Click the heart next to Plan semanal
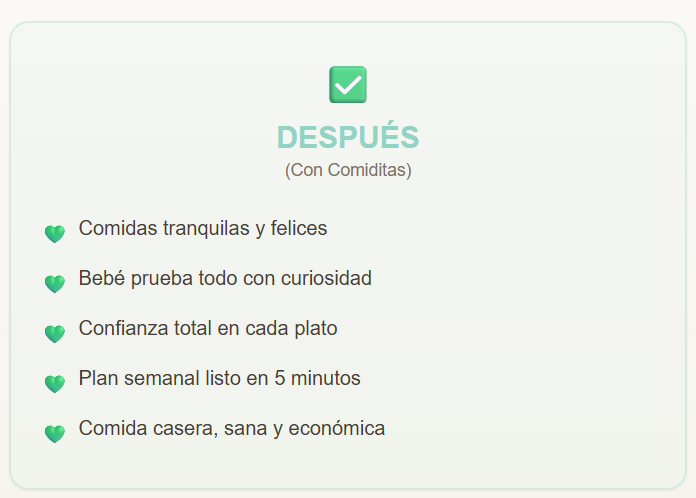Viewport: 696px width, 498px height. [55, 383]
